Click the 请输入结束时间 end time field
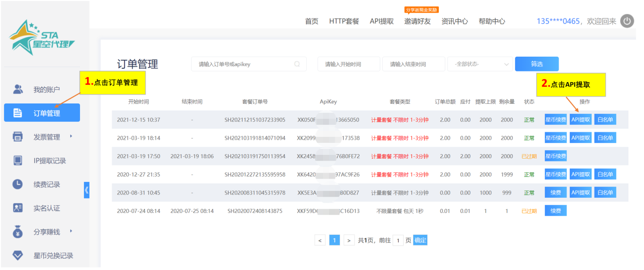The height and width of the screenshot is (270, 644). tap(414, 64)
